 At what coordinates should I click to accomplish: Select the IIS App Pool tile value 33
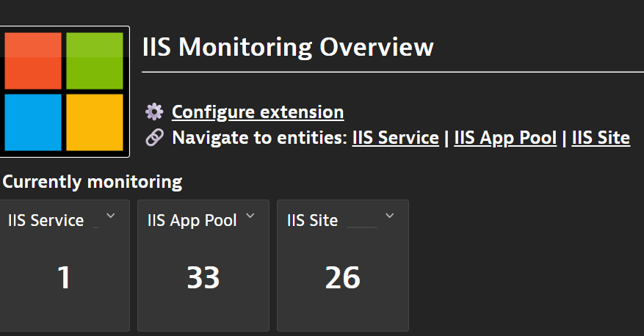click(203, 278)
